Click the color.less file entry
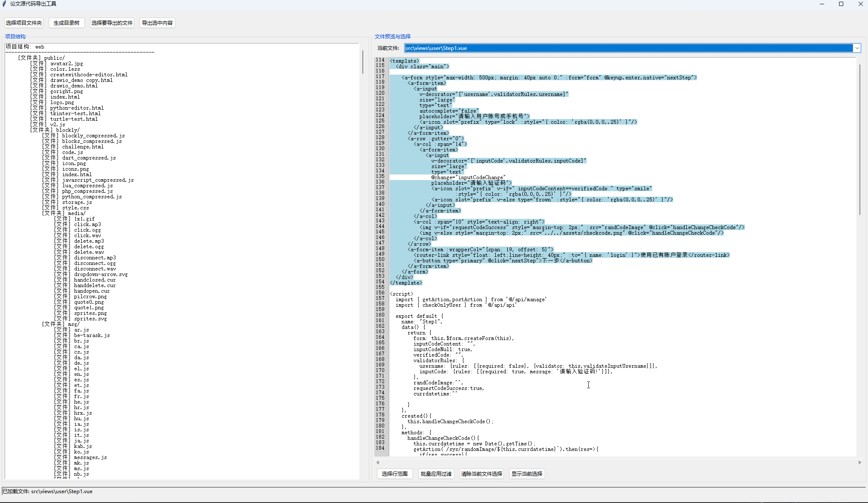The width and height of the screenshot is (868, 503). [x=55, y=69]
